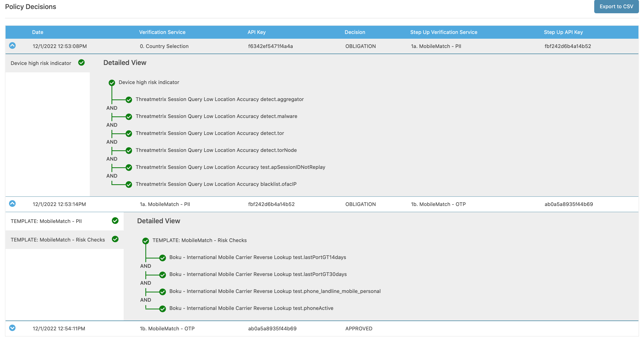The height and width of the screenshot is (342, 644).
Task: Click API key fbf242d6b4a14b52 in 12:53:14PM row
Action: pyautogui.click(x=271, y=204)
